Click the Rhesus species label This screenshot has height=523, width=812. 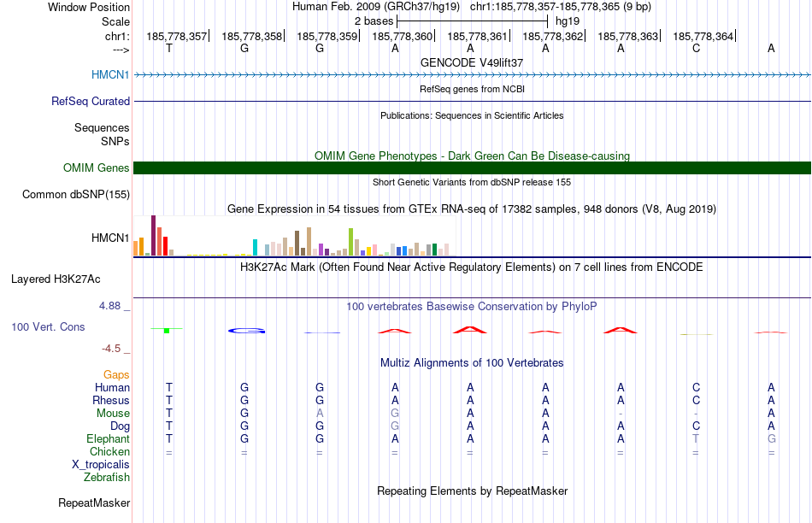point(111,400)
